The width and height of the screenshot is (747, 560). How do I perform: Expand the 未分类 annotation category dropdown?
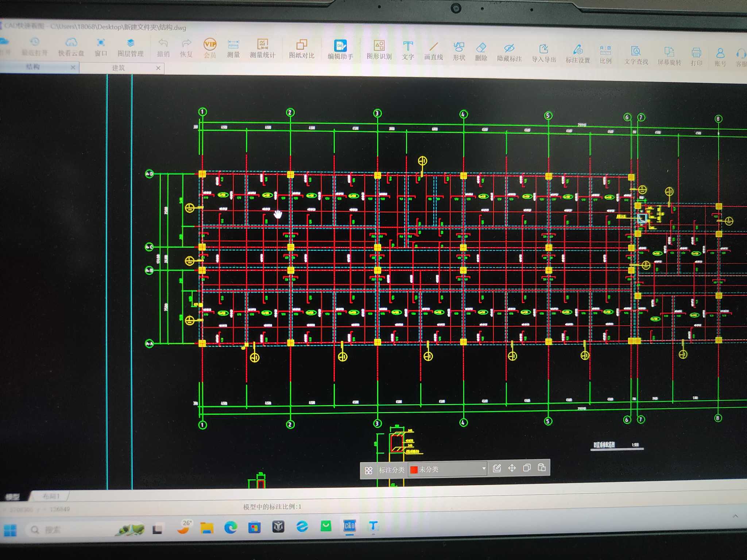484,468
